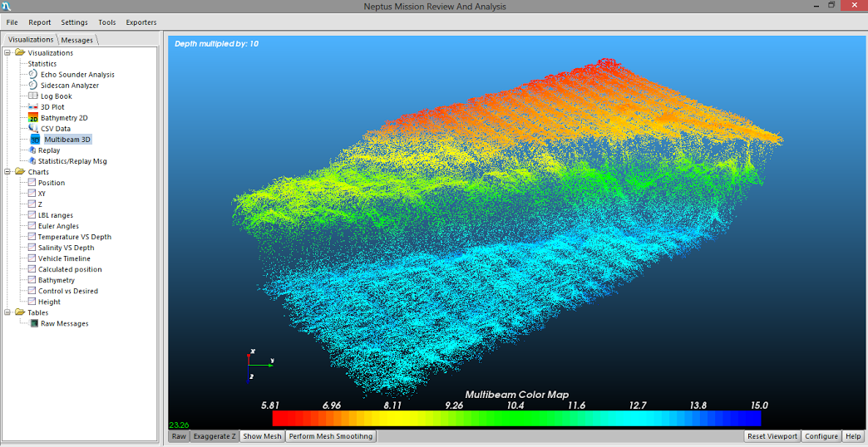
Task: Click the CSV Data icon
Action: click(x=32, y=128)
